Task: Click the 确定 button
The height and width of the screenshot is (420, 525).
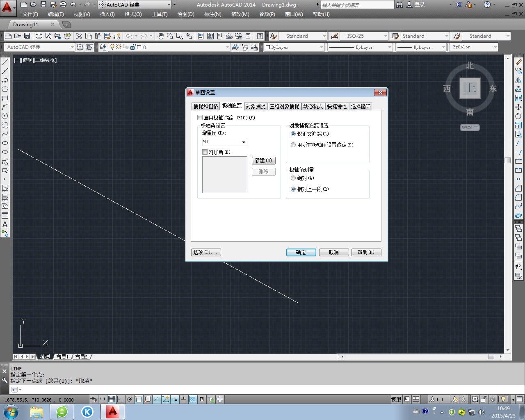Action: (x=301, y=252)
